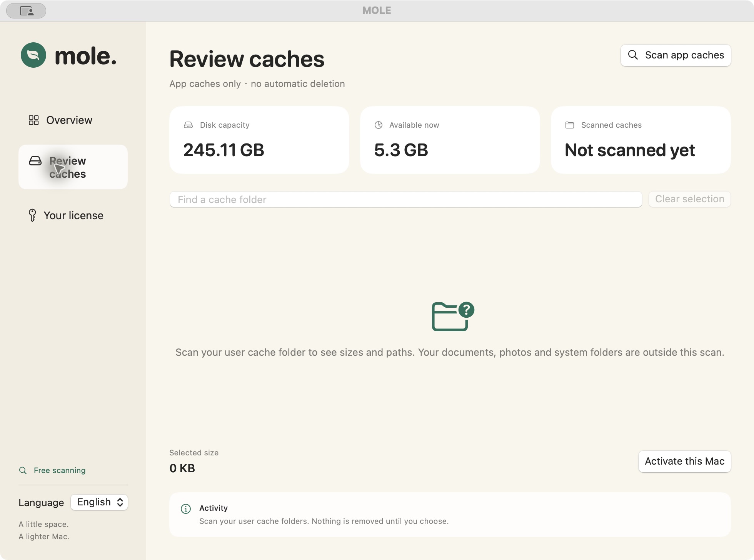
Task: Click the Review caches page heading
Action: tap(247, 59)
